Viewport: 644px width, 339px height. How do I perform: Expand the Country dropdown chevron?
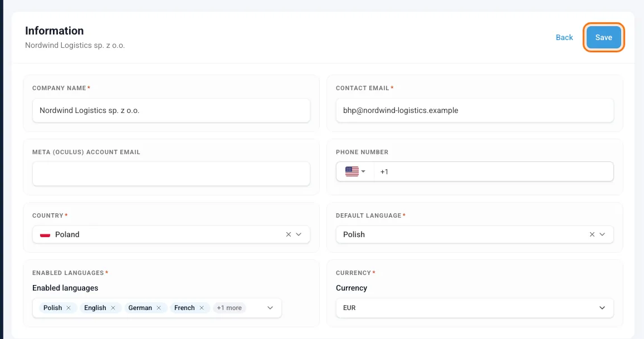point(299,234)
